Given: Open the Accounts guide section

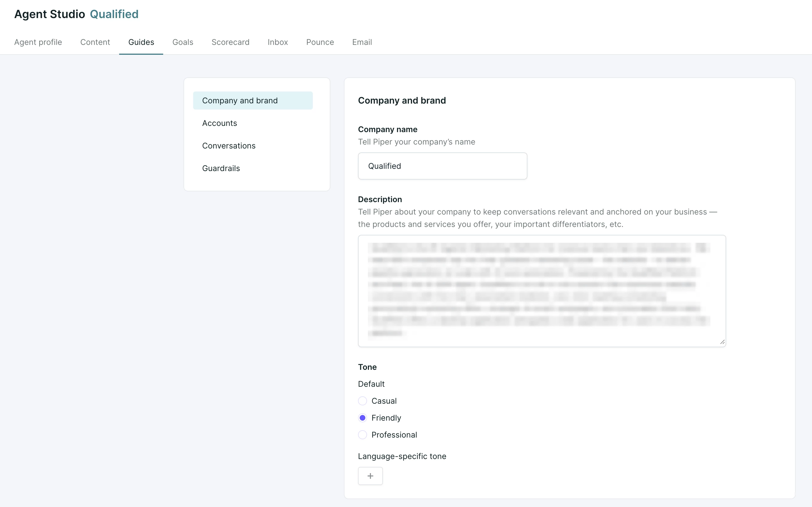Looking at the screenshot, I should coord(220,123).
